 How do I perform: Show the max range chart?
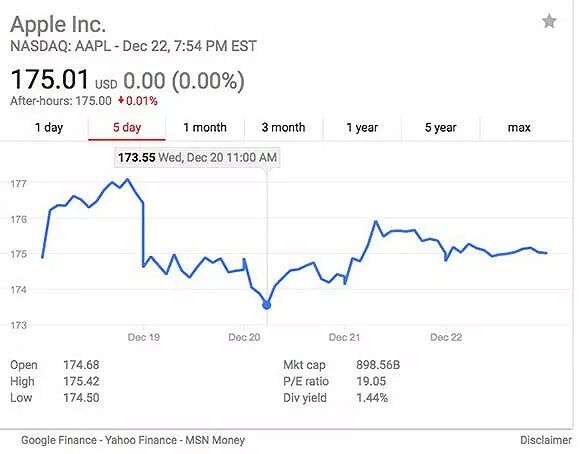[x=519, y=128]
